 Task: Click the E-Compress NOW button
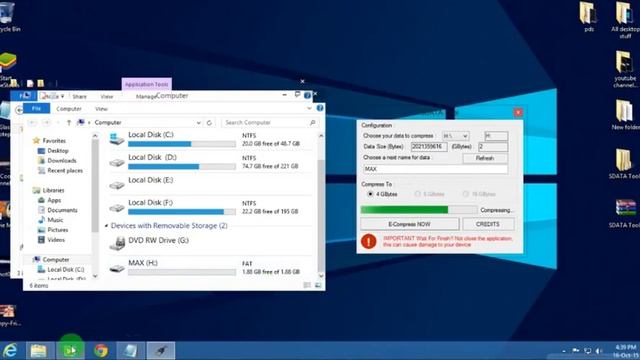click(x=409, y=224)
